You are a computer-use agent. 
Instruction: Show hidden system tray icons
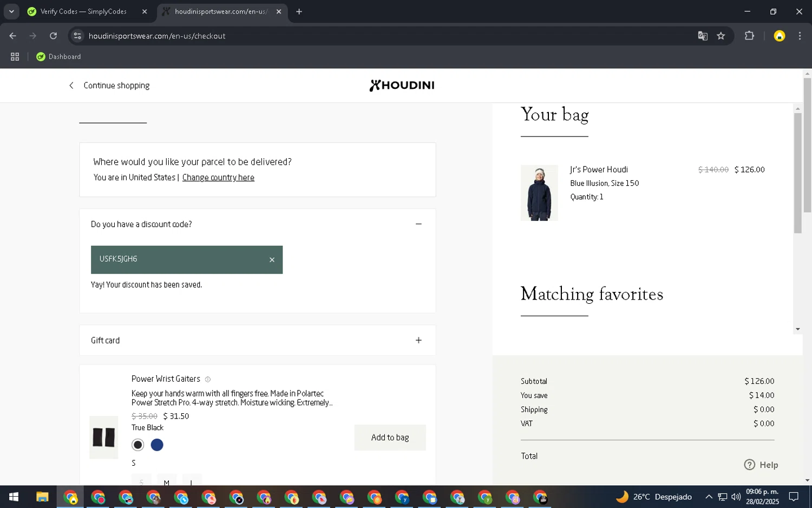709,497
